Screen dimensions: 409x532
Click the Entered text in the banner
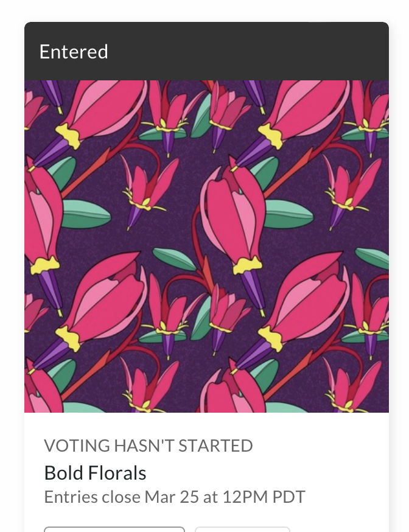pyautogui.click(x=74, y=52)
